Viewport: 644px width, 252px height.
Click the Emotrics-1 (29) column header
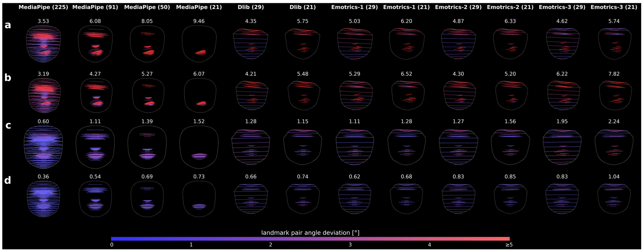click(x=355, y=7)
